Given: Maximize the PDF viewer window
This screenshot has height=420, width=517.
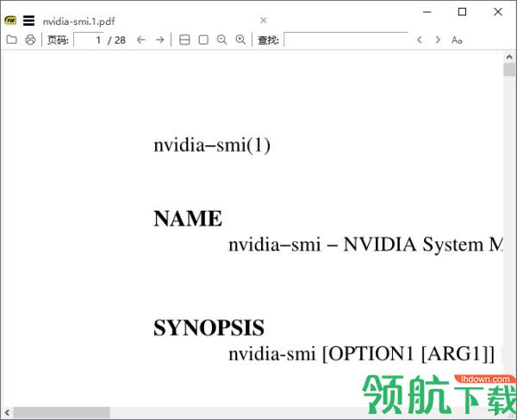Looking at the screenshot, I should 462,12.
